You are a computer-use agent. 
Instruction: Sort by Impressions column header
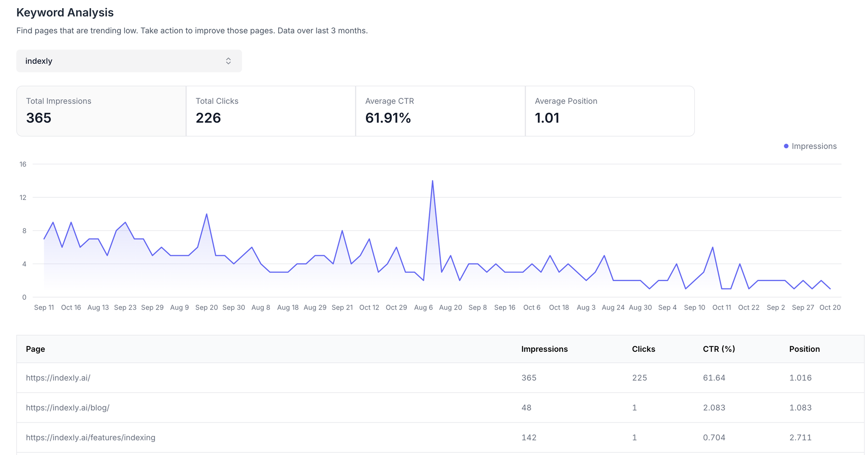(544, 349)
